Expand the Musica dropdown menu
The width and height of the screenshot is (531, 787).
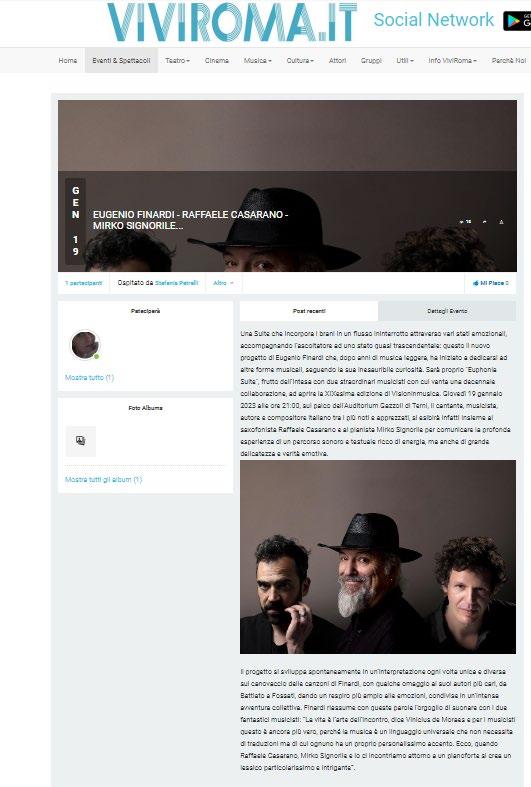pos(257,60)
